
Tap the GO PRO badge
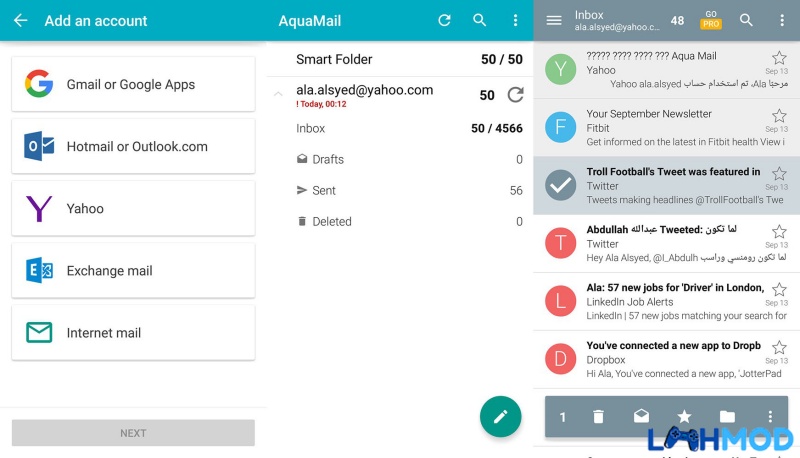pos(711,20)
